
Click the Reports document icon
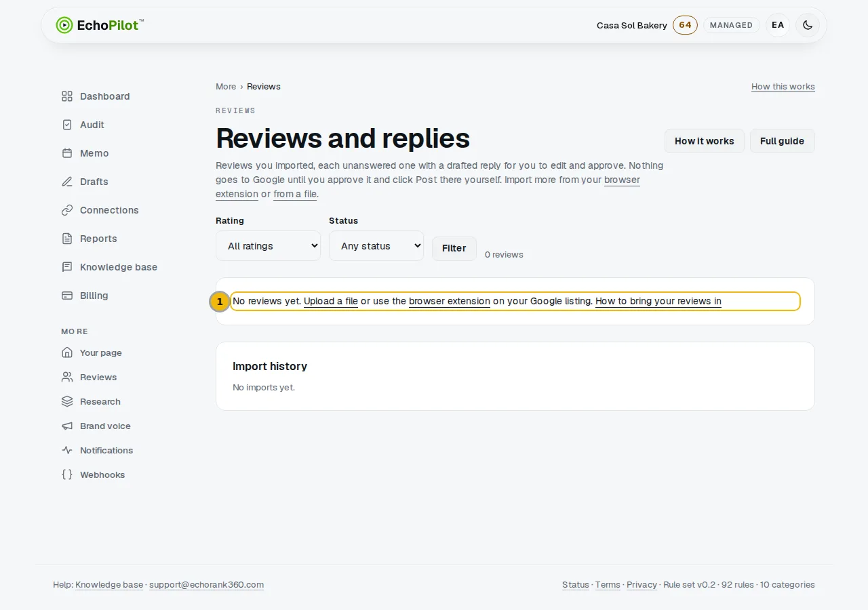click(67, 239)
